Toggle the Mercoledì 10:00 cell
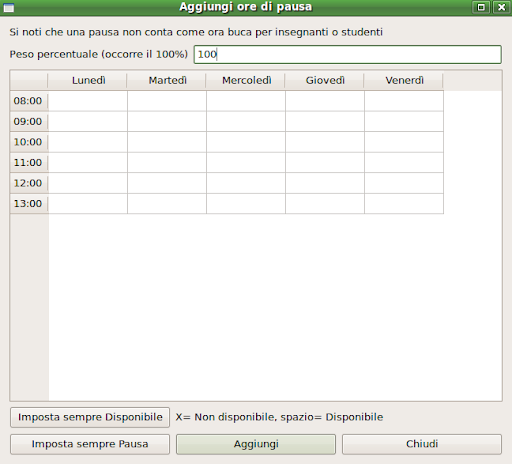 tap(246, 142)
